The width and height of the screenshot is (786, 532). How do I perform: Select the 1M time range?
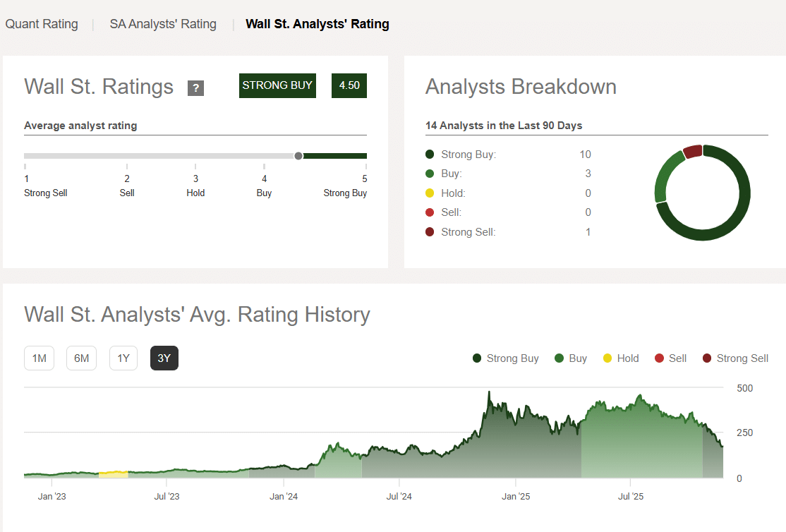(40, 358)
